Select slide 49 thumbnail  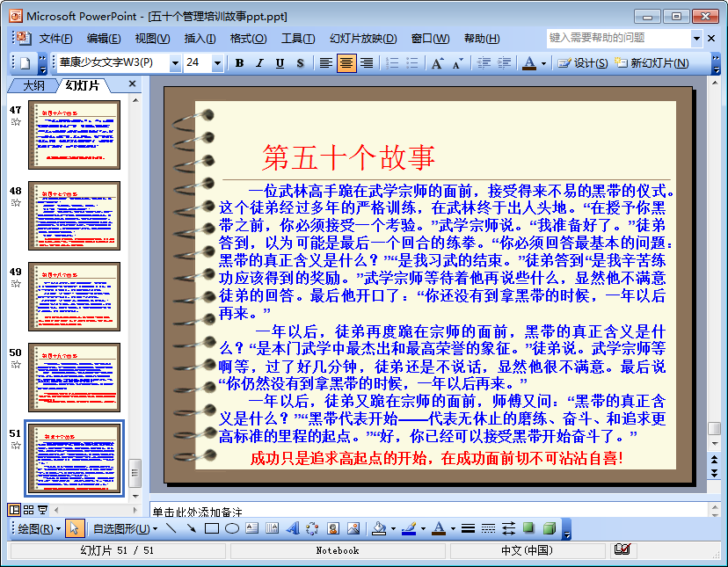pyautogui.click(x=74, y=297)
